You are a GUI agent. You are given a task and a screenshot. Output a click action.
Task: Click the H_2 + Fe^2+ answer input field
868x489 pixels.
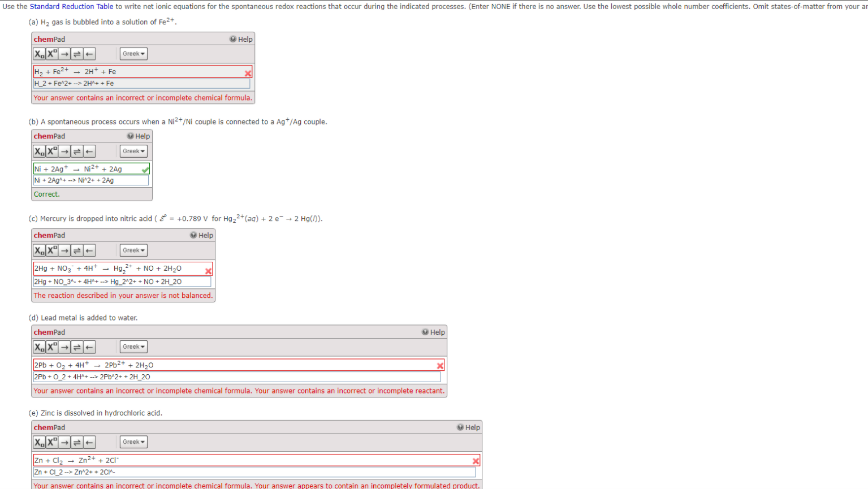click(x=141, y=83)
